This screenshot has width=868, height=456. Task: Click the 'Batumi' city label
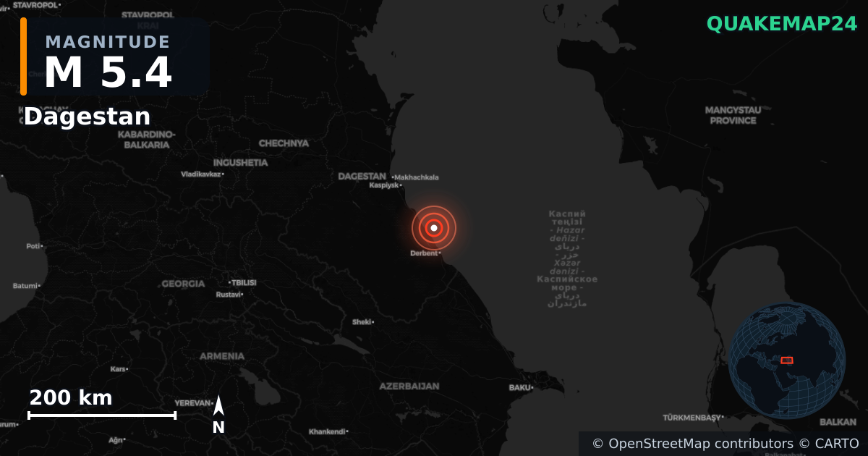26,286
